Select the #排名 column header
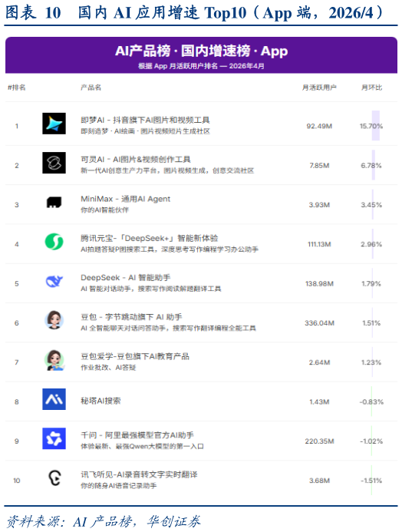Viewport: 402px width, 532px height. [x=17, y=88]
